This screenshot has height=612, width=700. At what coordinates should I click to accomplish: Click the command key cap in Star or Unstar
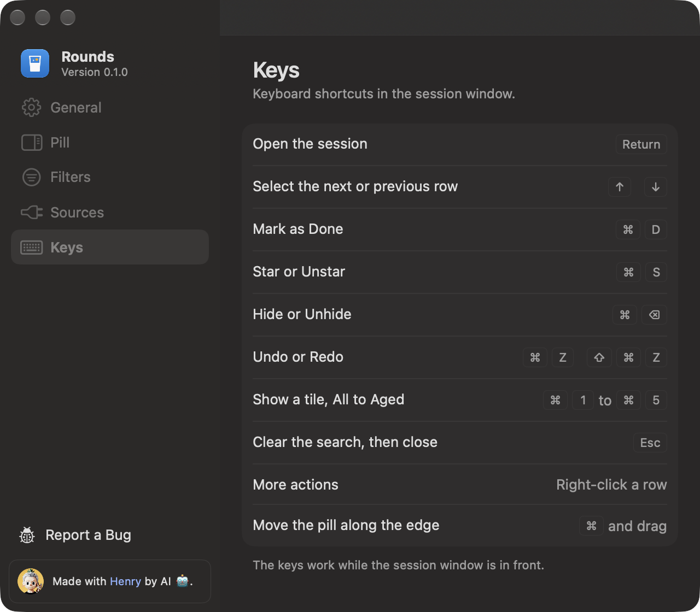click(x=628, y=272)
